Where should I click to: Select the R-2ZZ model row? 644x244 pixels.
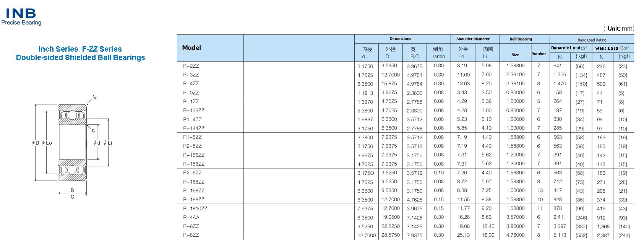(x=191, y=66)
